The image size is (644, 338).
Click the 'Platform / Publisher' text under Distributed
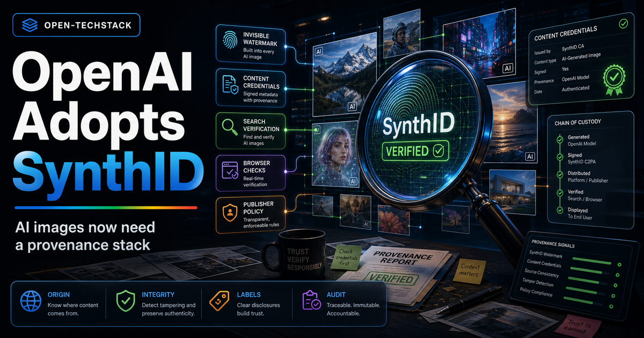(x=588, y=181)
